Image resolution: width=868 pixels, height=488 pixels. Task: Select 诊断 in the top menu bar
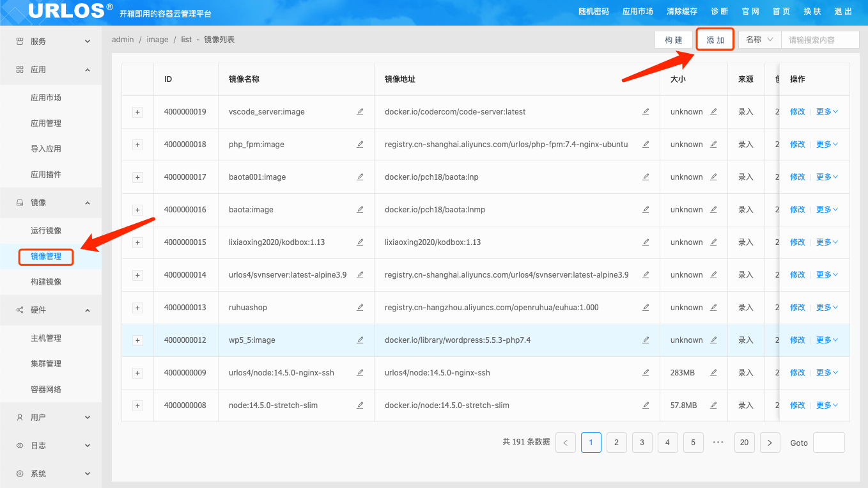click(718, 11)
